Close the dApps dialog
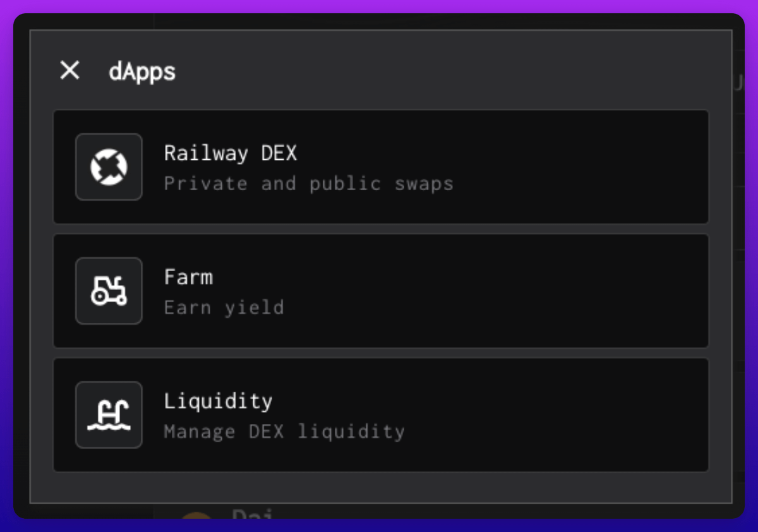This screenshot has height=532, width=758. click(x=69, y=71)
